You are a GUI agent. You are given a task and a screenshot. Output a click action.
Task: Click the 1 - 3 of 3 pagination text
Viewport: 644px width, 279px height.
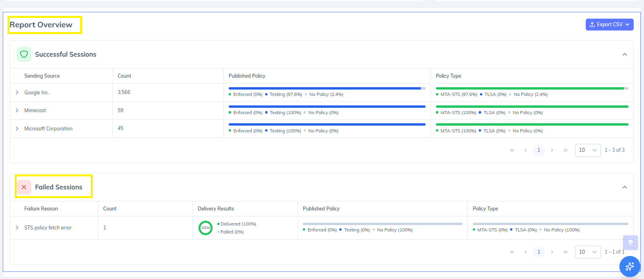615,150
